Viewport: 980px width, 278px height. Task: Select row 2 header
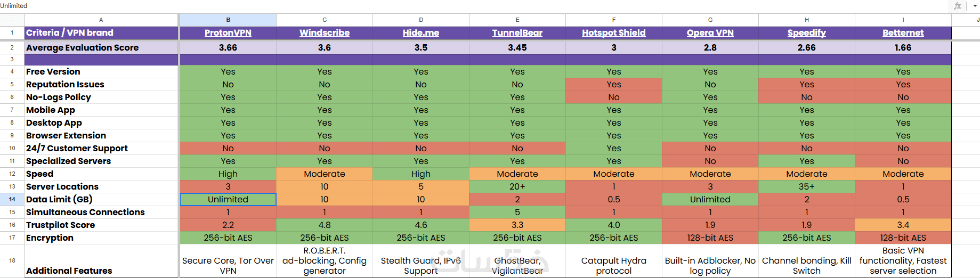tap(12, 47)
